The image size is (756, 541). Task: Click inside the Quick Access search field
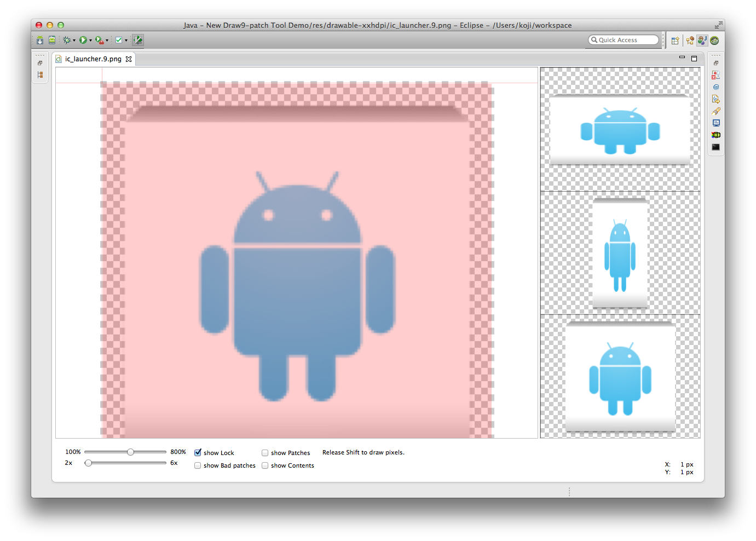click(x=623, y=39)
